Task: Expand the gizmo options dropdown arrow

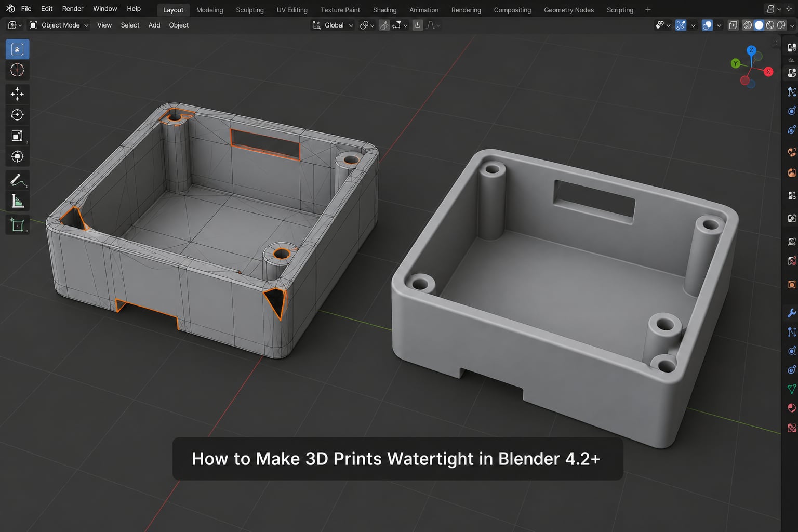Action: (x=693, y=25)
